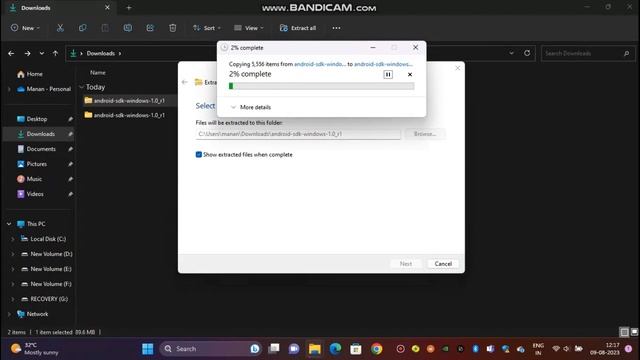Viewport: 640px width, 360px height.
Task: Open Task View on the taskbar
Action: (274, 349)
